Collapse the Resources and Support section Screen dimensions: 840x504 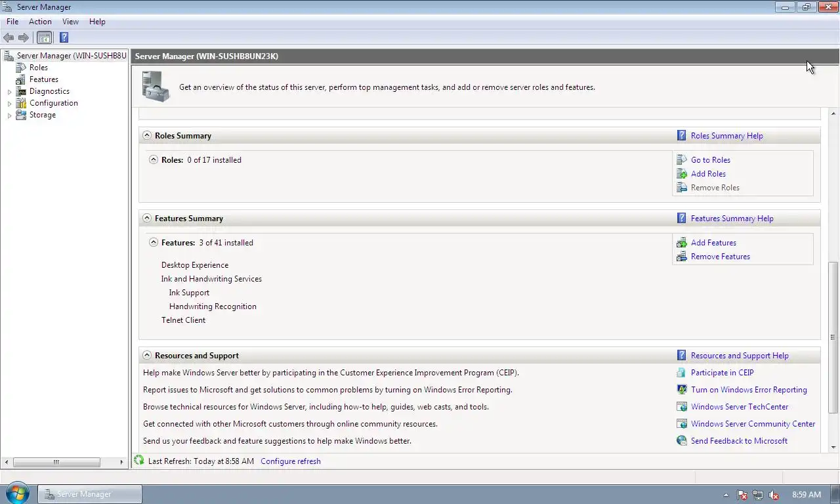[147, 356]
